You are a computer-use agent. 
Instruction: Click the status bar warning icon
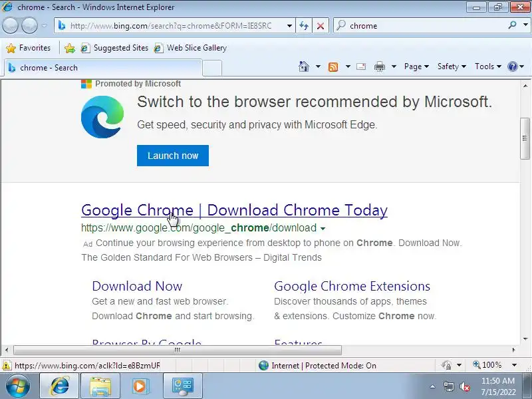[6, 366]
